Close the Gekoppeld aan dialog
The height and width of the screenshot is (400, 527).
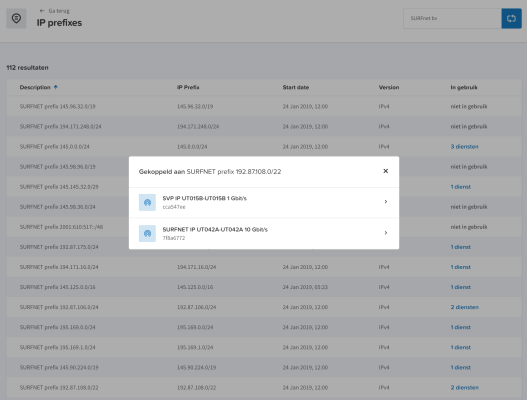click(x=386, y=171)
